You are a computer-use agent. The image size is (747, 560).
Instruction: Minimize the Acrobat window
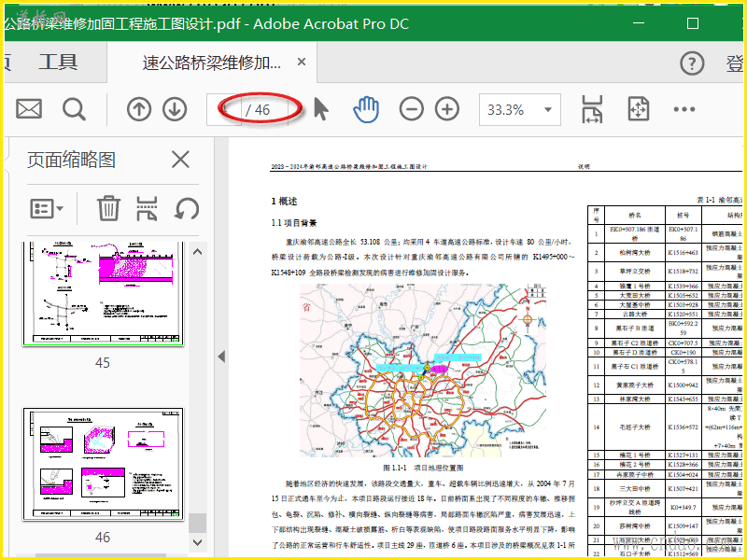pos(639,22)
